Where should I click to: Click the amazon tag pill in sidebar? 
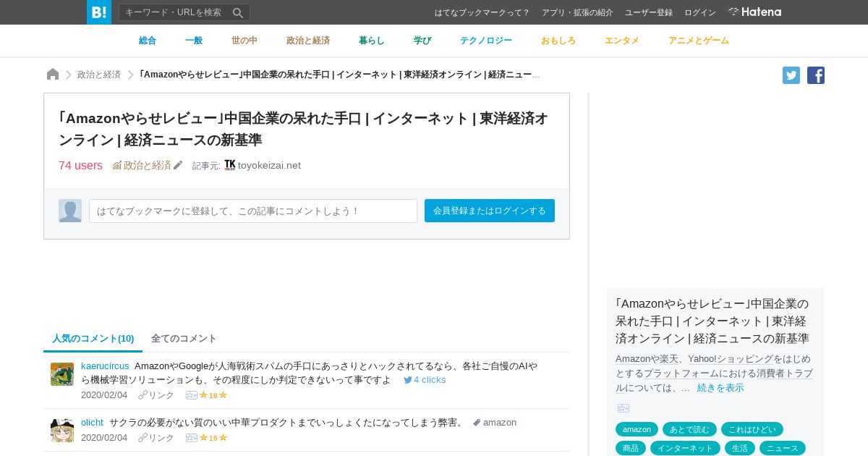pos(637,429)
